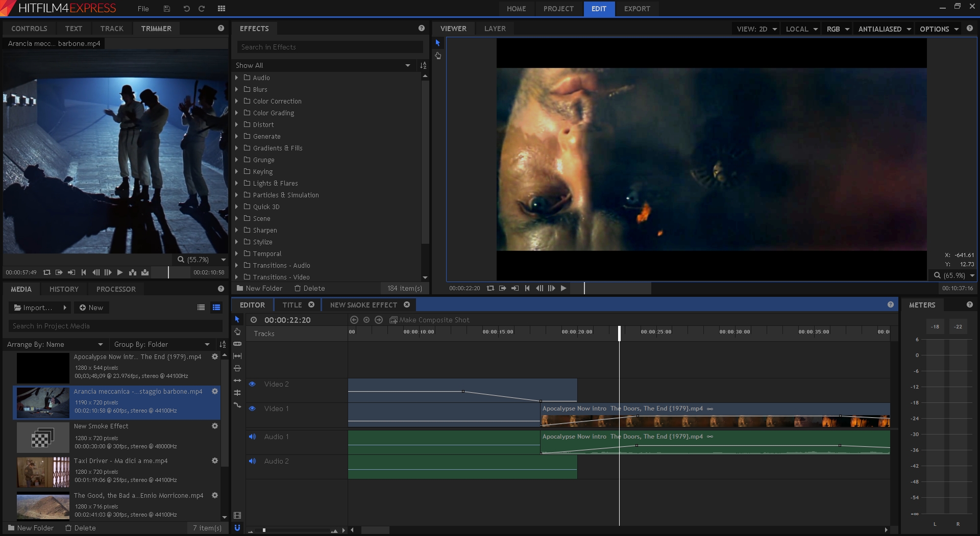Viewport: 980px width, 536px height.
Task: Switch to the Home screen tab
Action: tap(516, 9)
